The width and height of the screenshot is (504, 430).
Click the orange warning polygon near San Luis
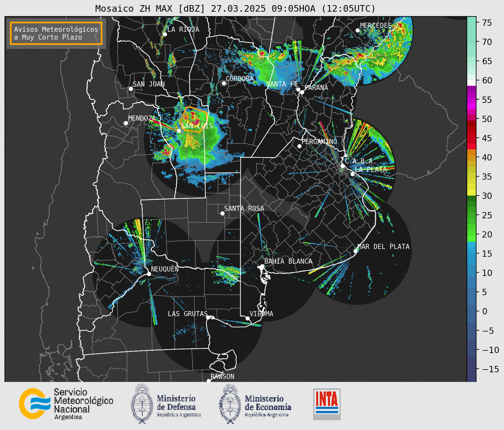(x=194, y=119)
